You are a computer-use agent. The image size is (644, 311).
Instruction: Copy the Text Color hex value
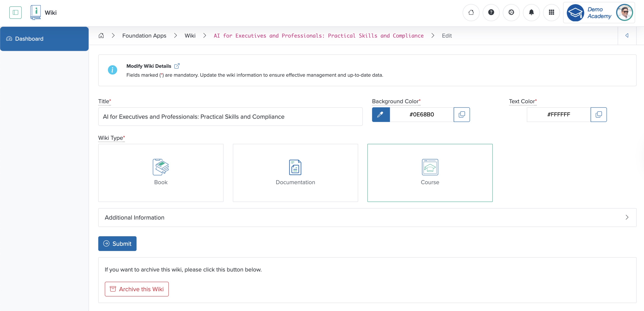[x=599, y=115]
